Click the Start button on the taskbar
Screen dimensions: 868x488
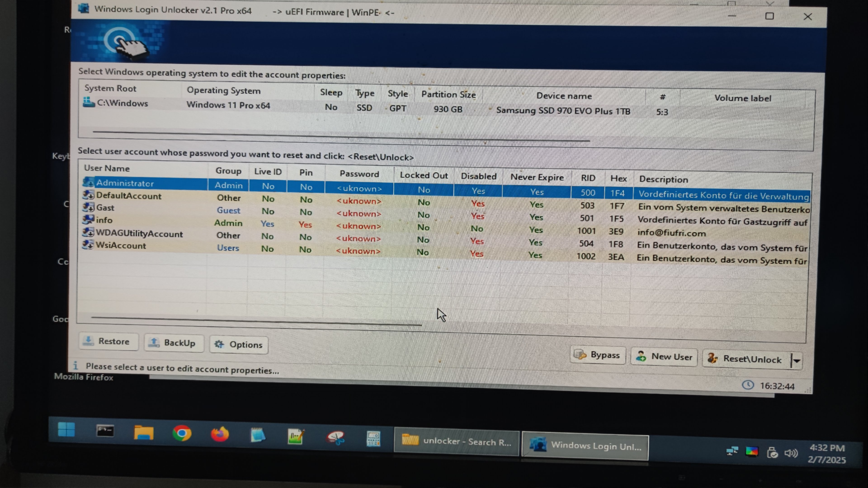pyautogui.click(x=66, y=429)
